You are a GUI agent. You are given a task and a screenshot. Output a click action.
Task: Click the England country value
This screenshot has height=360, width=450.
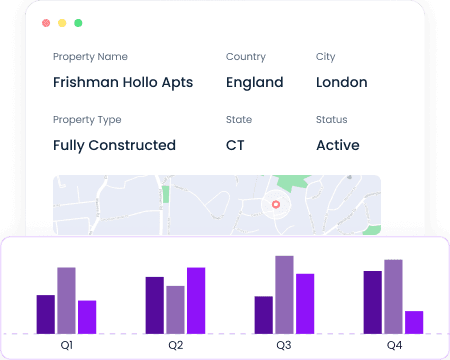click(255, 82)
